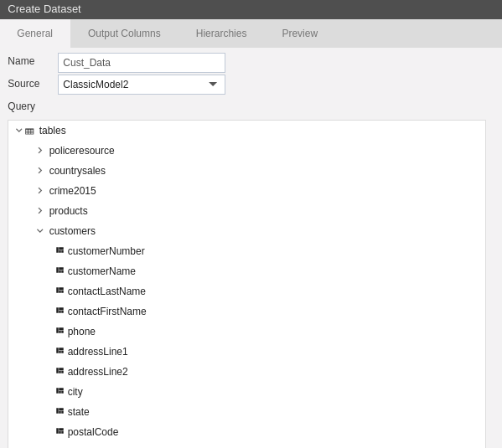Expand the crime2015 table node
Viewport: 502px width, 448px height.
40,191
